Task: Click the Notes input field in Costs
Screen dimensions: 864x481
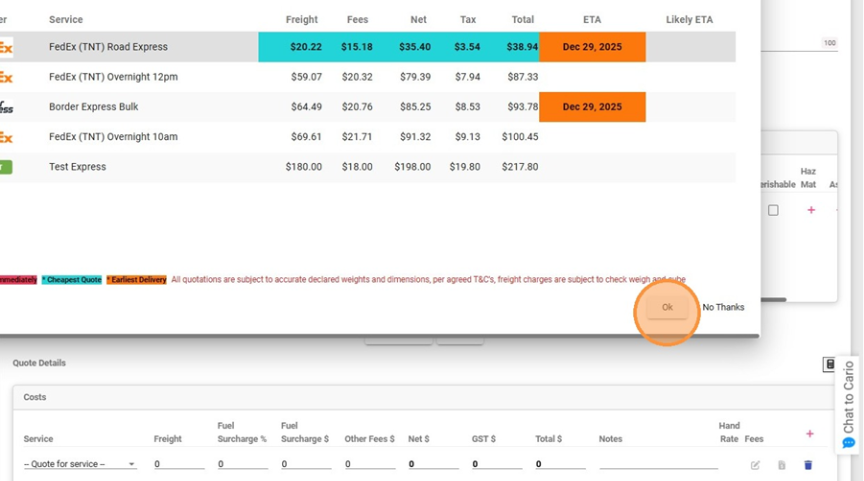Action: [x=657, y=464]
